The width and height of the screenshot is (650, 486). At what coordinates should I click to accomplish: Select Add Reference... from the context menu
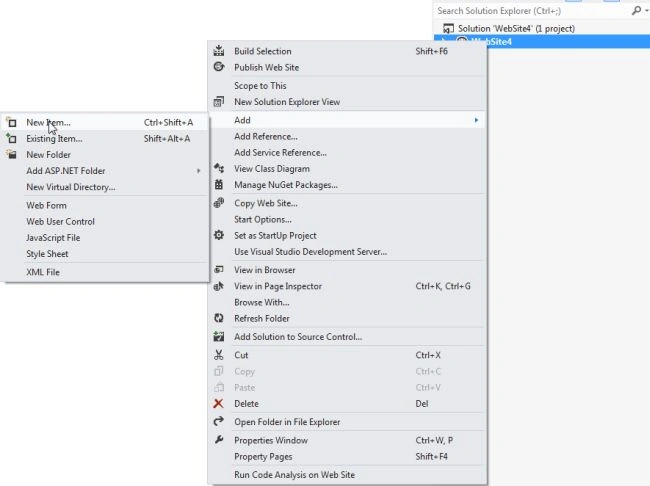pyautogui.click(x=266, y=136)
